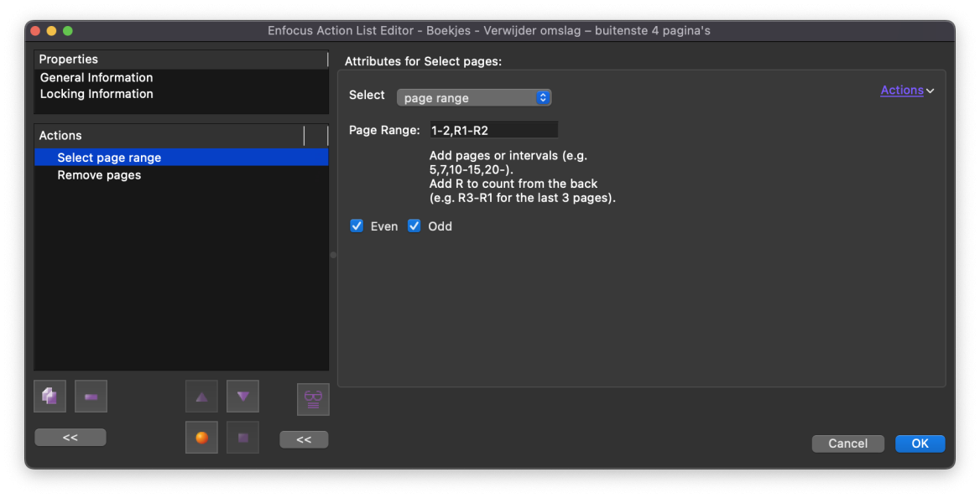Click the left double-arrow collapse button
This screenshot has height=498, width=980.
(x=70, y=438)
